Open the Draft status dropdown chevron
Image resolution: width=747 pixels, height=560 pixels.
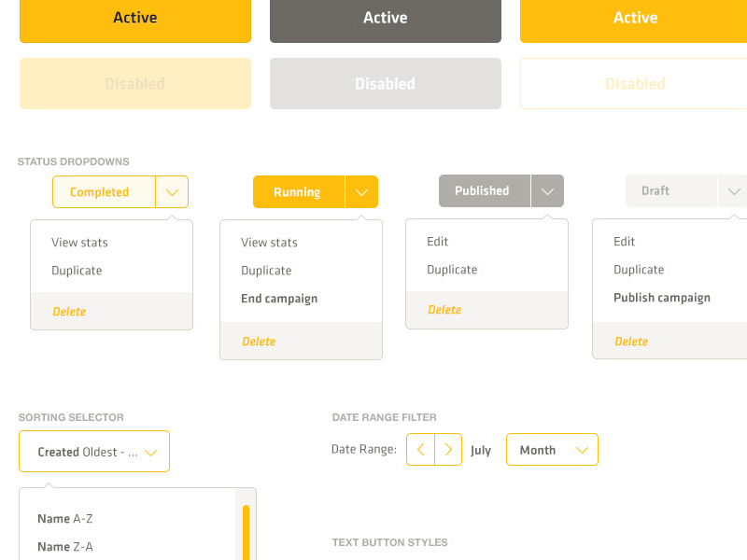733,191
